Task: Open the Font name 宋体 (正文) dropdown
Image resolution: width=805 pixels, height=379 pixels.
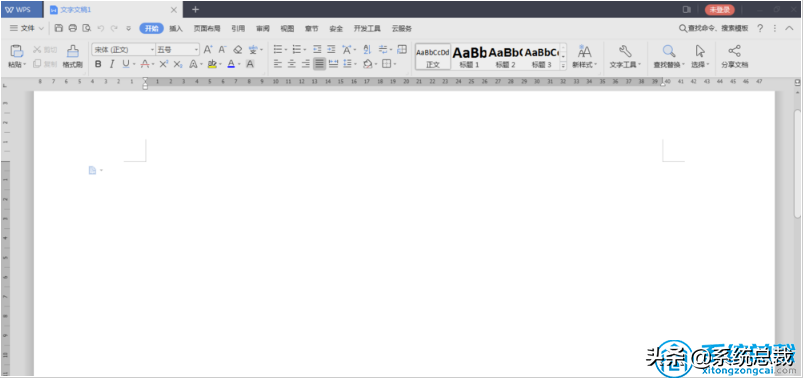Action: point(152,50)
